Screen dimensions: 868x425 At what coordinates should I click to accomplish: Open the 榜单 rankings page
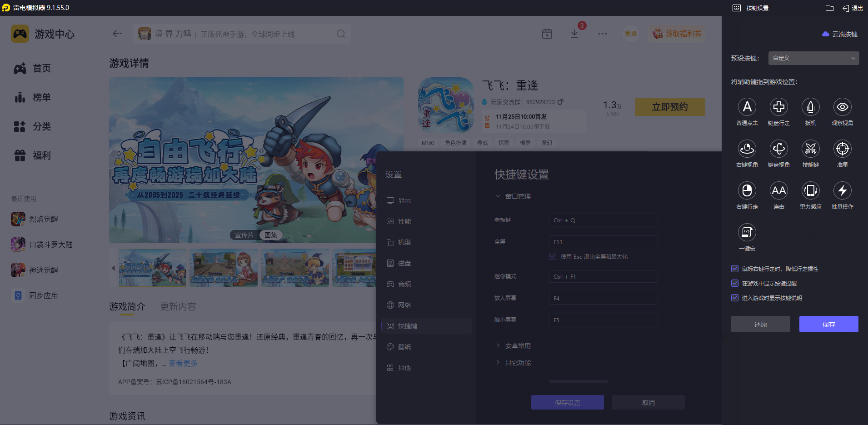[x=33, y=97]
